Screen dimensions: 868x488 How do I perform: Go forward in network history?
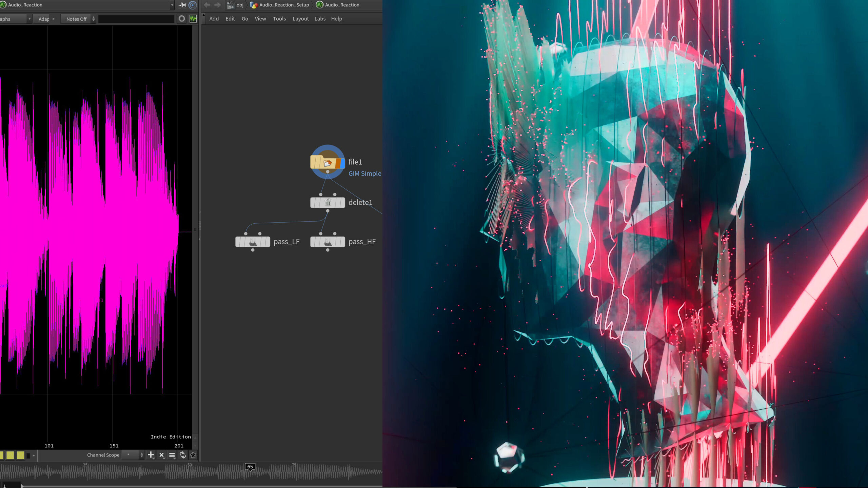pos(218,5)
